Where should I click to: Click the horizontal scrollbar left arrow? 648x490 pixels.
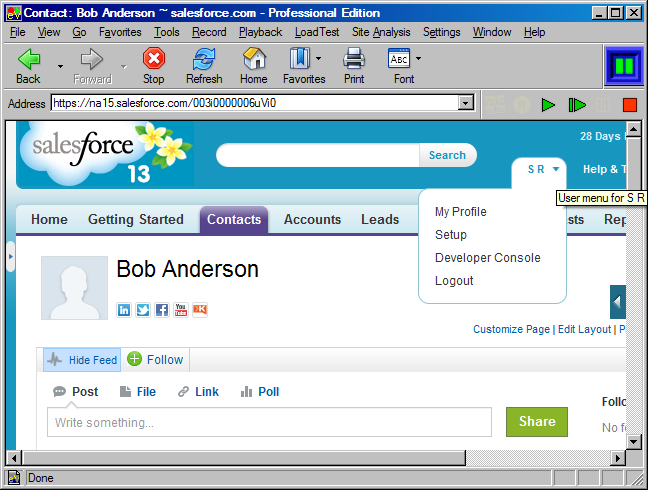pyautogui.click(x=14, y=458)
